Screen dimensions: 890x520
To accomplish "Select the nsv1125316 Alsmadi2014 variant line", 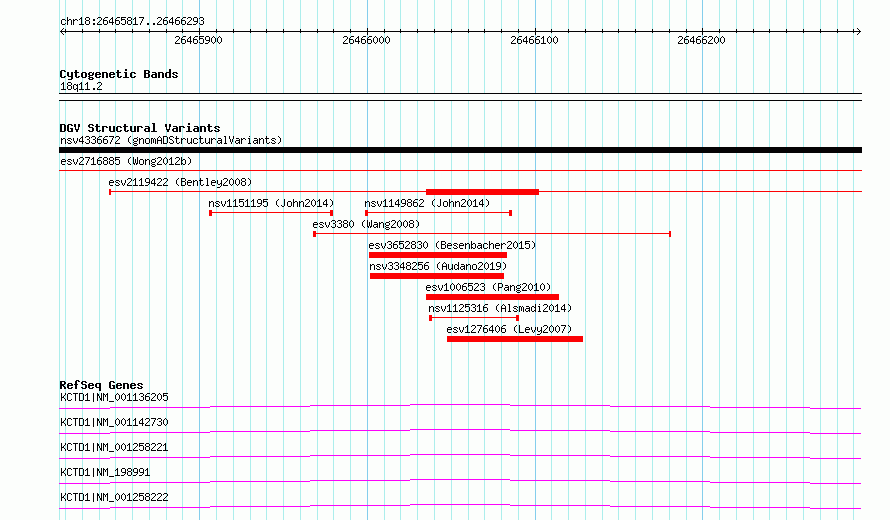I will [474, 318].
